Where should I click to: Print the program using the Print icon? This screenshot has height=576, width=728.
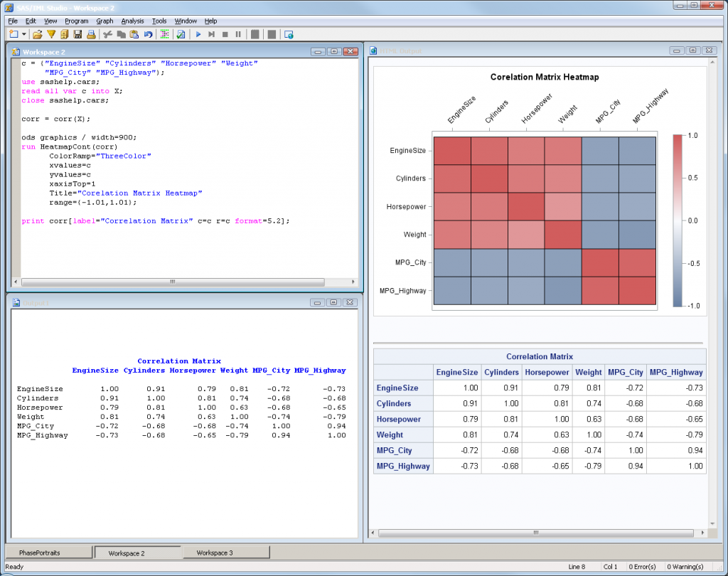(90, 33)
